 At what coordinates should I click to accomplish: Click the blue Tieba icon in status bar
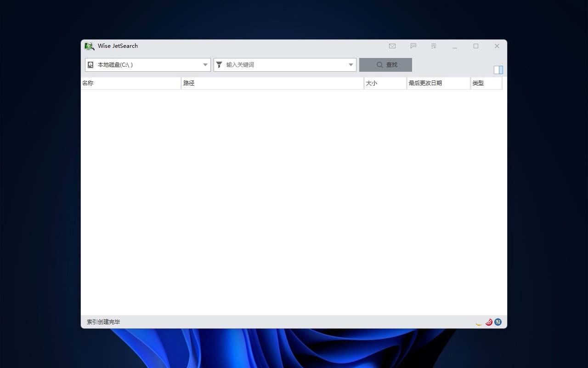point(498,322)
